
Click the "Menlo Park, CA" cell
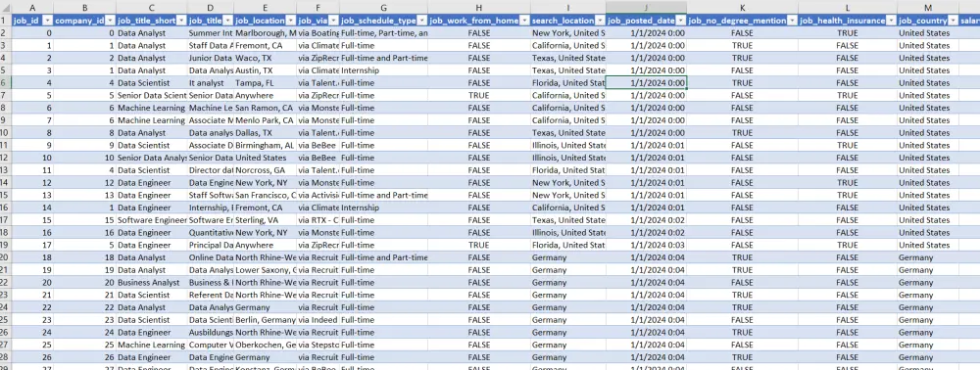pyautogui.click(x=266, y=120)
